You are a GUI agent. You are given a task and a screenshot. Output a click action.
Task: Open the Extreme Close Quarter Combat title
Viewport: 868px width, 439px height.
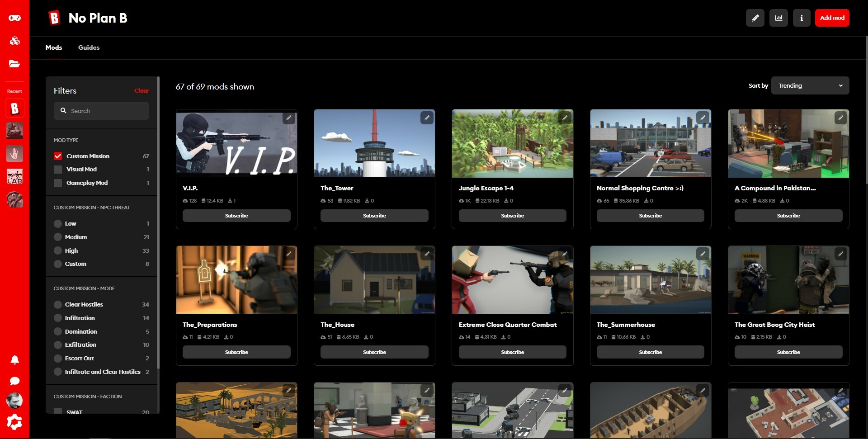pyautogui.click(x=508, y=325)
